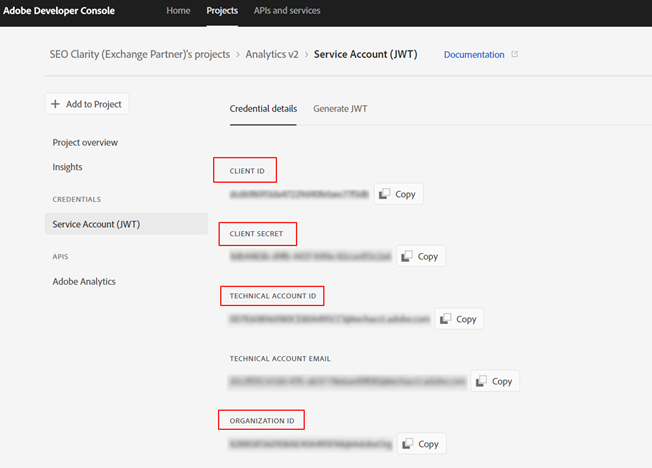This screenshot has width=652, height=468.
Task: Open the Documentation link
Action: 474,54
